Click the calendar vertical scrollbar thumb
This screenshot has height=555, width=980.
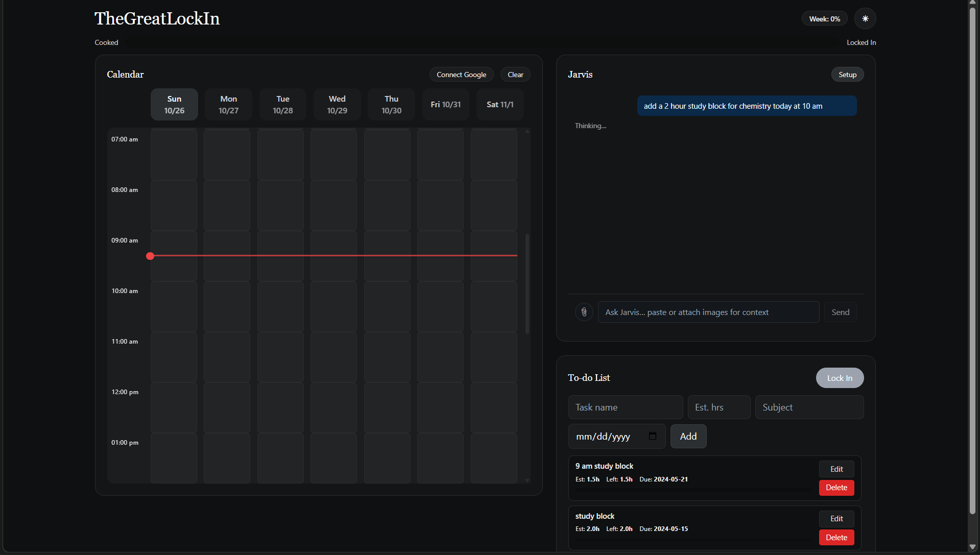coord(527,283)
